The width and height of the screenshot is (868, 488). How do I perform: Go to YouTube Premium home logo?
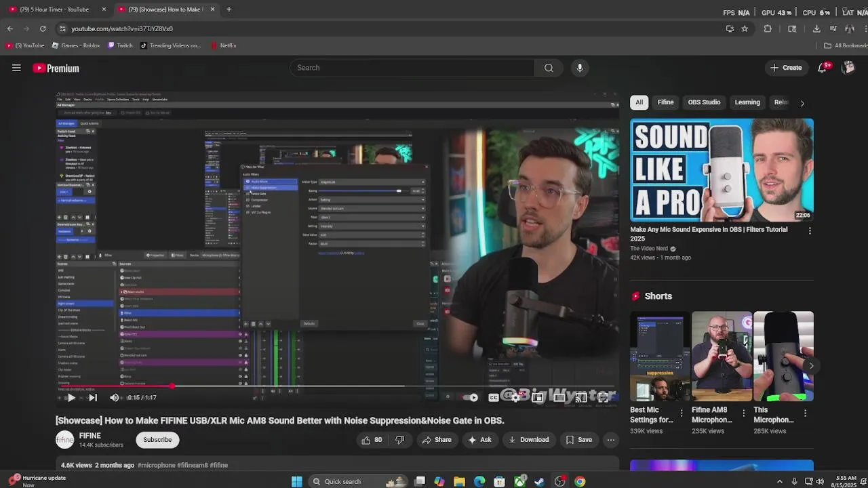(x=56, y=68)
